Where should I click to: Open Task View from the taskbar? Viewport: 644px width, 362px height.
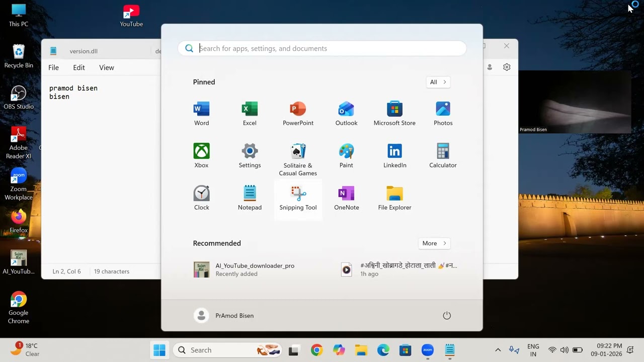coord(294,350)
